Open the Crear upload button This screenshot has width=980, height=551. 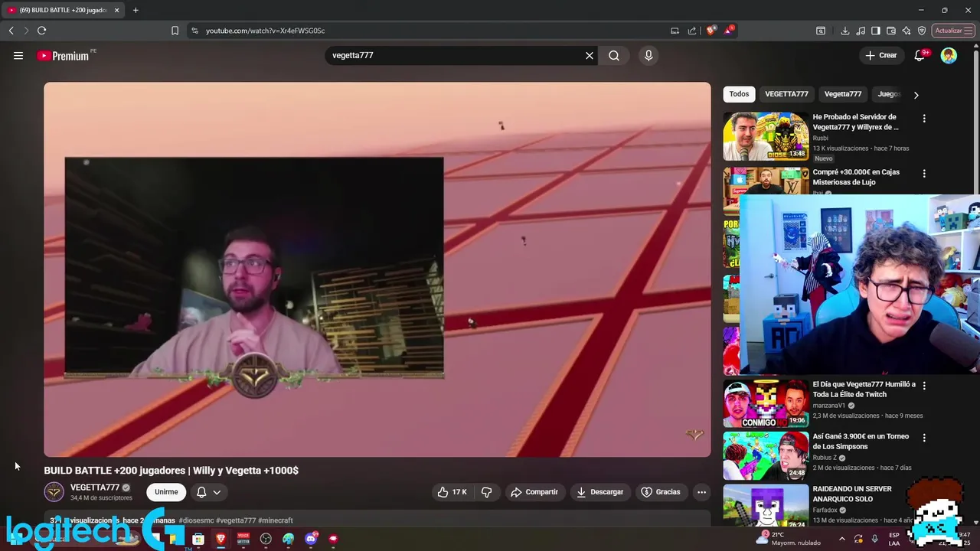coord(880,55)
